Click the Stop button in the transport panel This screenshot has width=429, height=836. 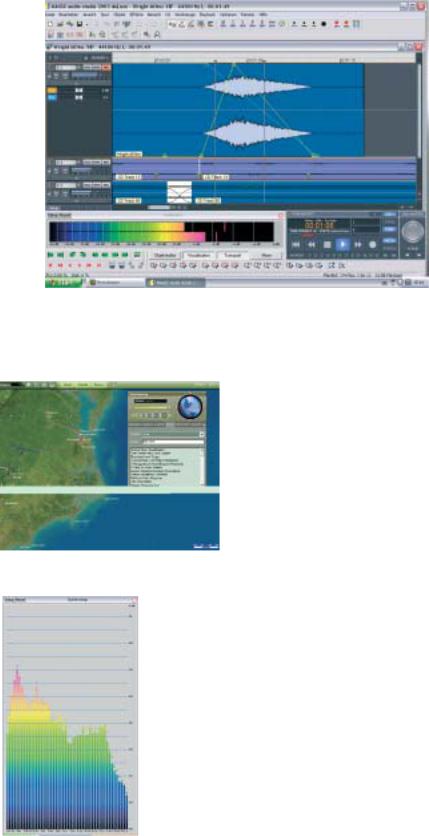328,244
